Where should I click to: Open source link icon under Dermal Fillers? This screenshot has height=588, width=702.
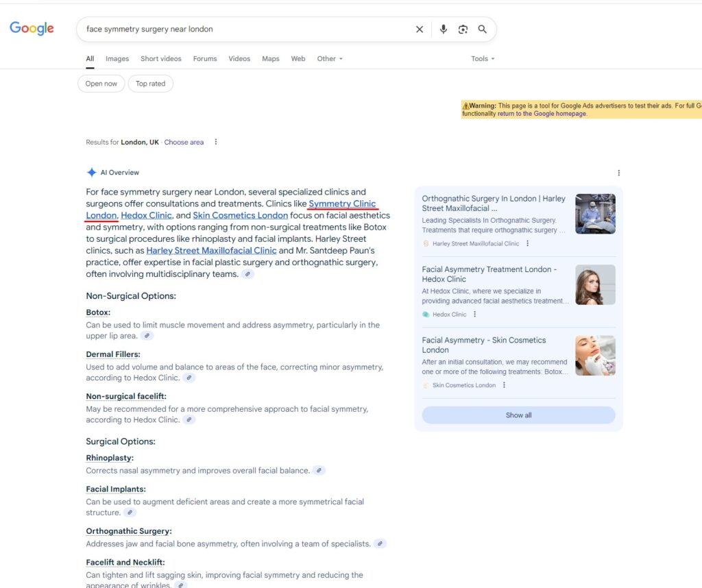click(x=189, y=378)
